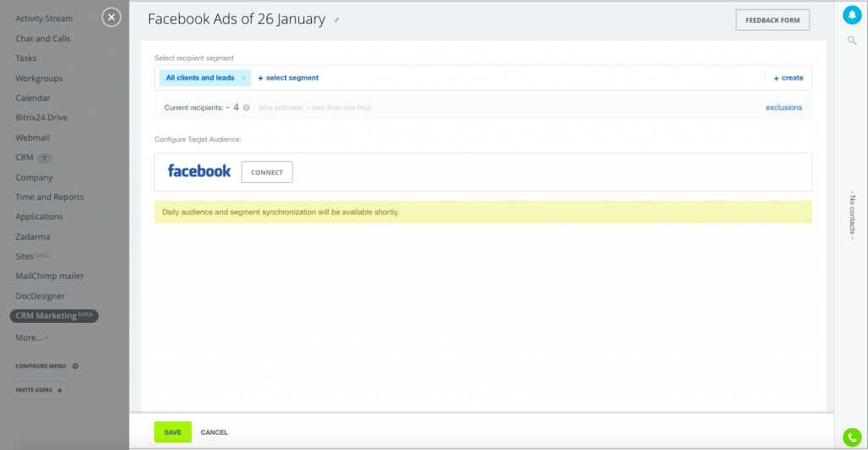Click the Configure Menu gear icon
The image size is (868, 450).
point(75,366)
